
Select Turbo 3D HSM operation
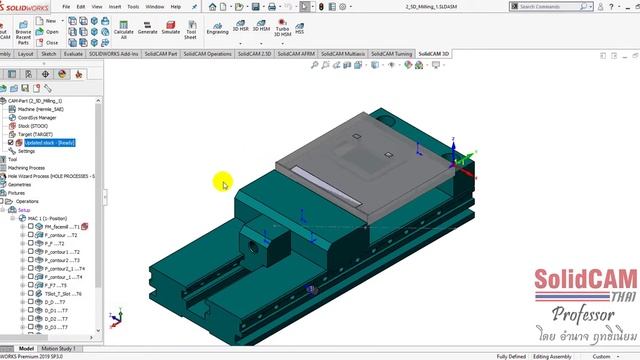[282, 28]
